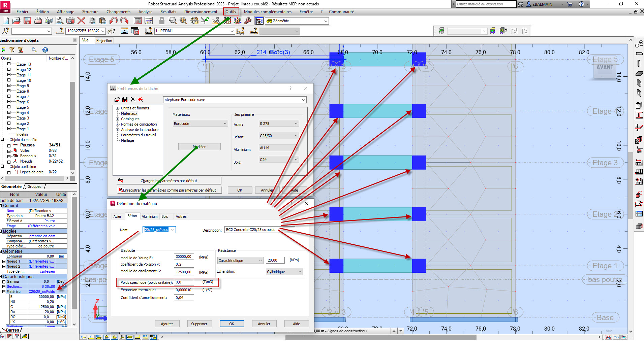Click Modifier in Préférences de la tâche
Viewport: 644px width, 341px height.
pos(199,146)
